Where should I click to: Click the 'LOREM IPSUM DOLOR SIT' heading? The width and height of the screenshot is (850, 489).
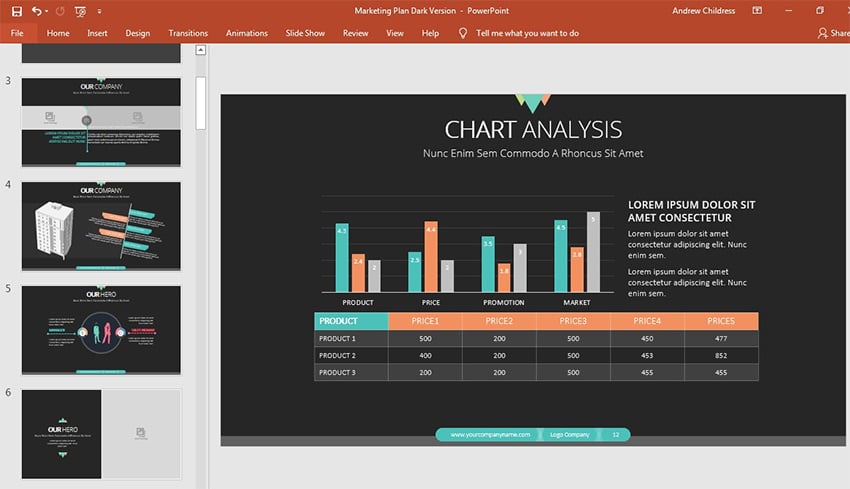click(692, 211)
